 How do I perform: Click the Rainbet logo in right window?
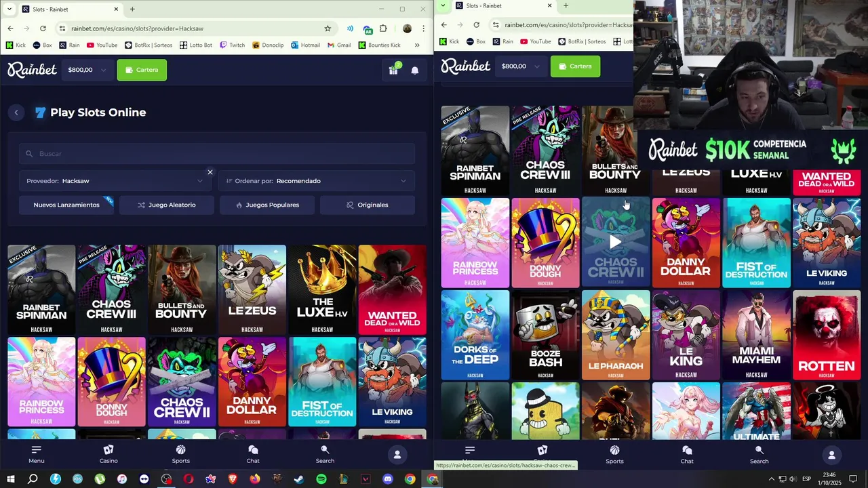(x=465, y=66)
